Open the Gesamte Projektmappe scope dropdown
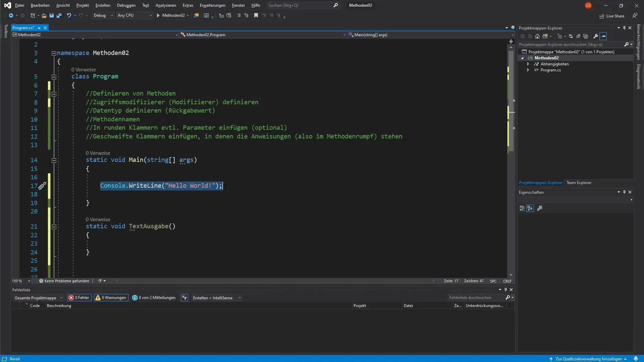 38,298
